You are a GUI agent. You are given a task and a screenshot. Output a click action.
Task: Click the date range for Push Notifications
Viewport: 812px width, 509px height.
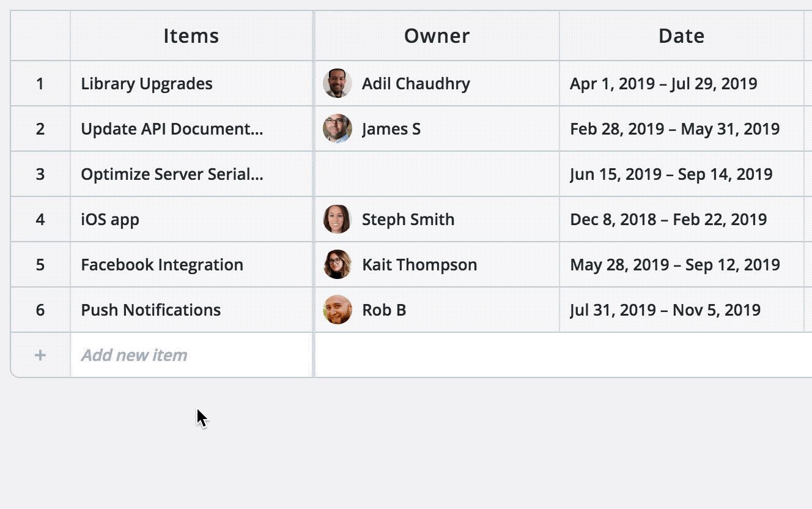666,310
